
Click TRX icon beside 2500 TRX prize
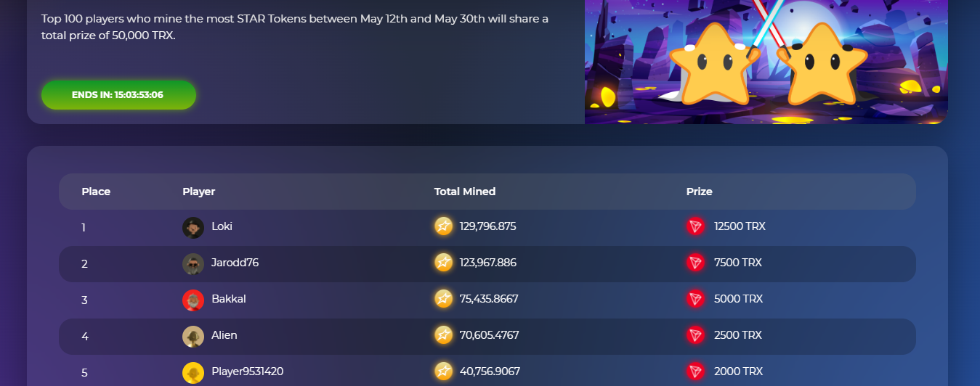695,335
